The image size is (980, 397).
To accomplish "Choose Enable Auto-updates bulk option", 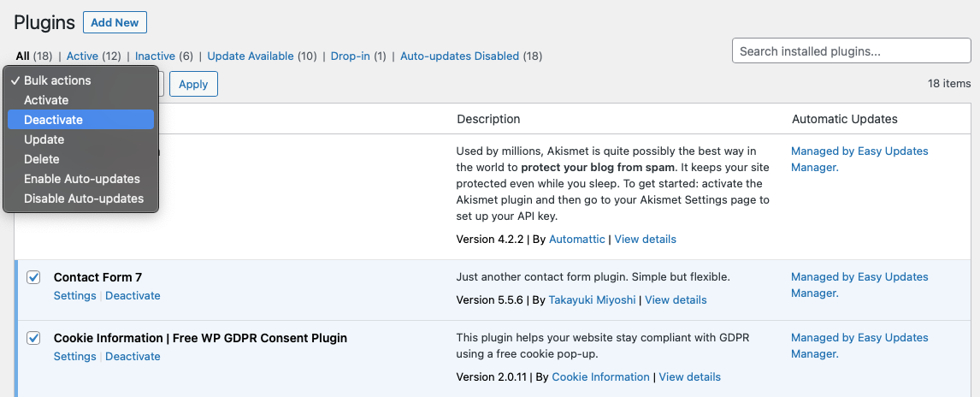I will tap(81, 179).
